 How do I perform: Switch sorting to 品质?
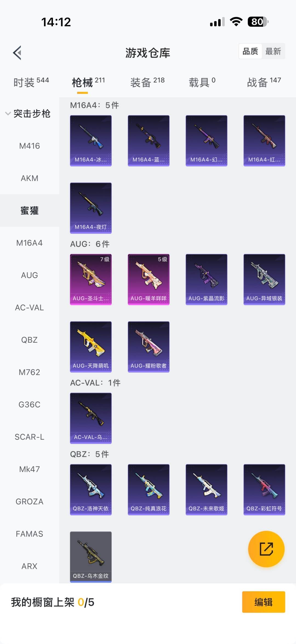click(x=250, y=51)
